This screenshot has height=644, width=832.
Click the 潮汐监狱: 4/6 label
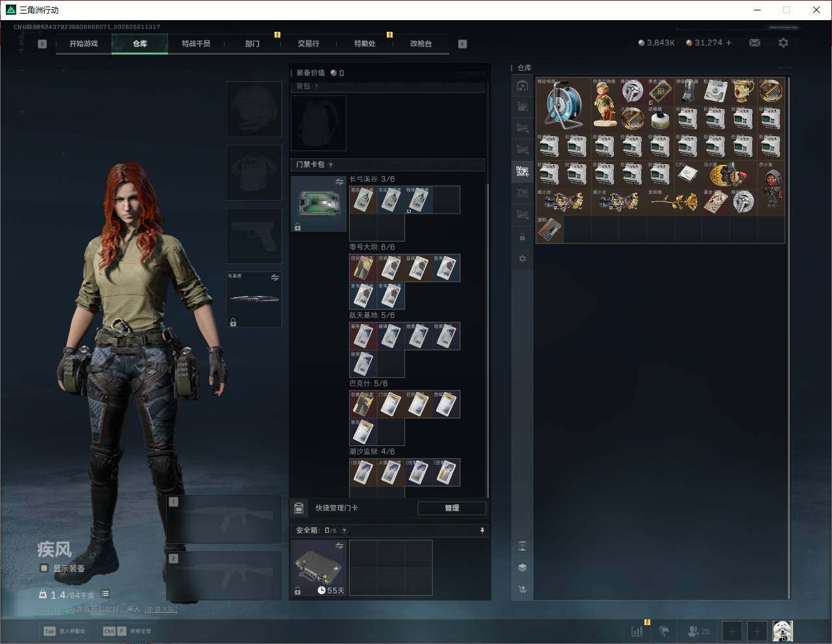[x=372, y=452]
